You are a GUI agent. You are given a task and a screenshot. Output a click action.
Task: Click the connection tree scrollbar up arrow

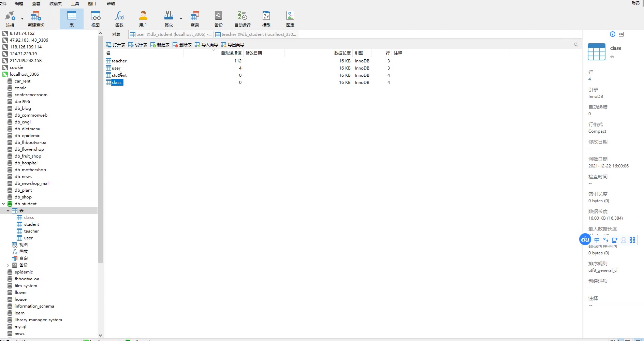[x=100, y=33]
